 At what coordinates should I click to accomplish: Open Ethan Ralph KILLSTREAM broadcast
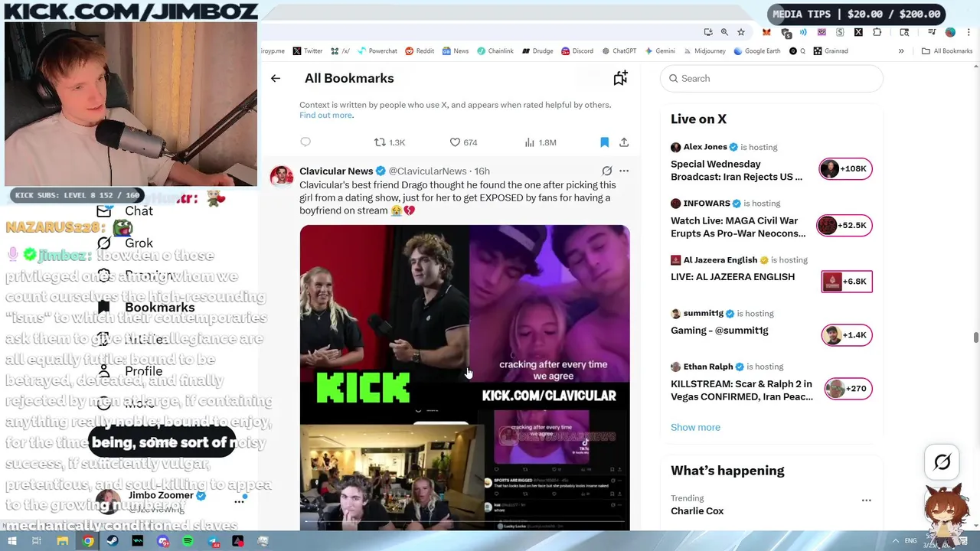741,390
